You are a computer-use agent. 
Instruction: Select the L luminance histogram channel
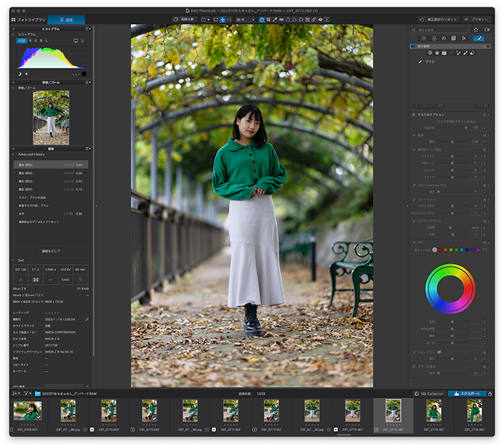pos(47,41)
